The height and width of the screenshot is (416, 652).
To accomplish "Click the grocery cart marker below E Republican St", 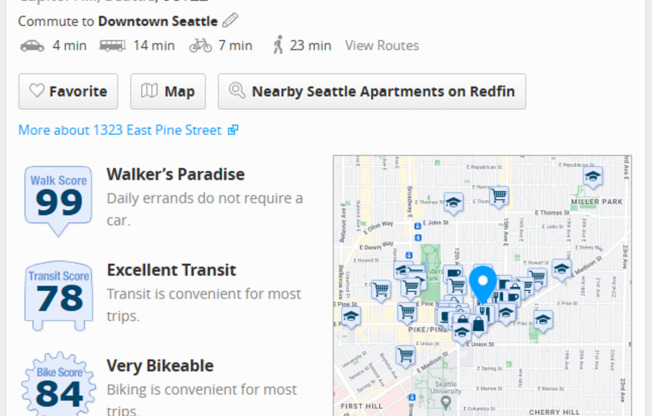I will click(x=499, y=196).
